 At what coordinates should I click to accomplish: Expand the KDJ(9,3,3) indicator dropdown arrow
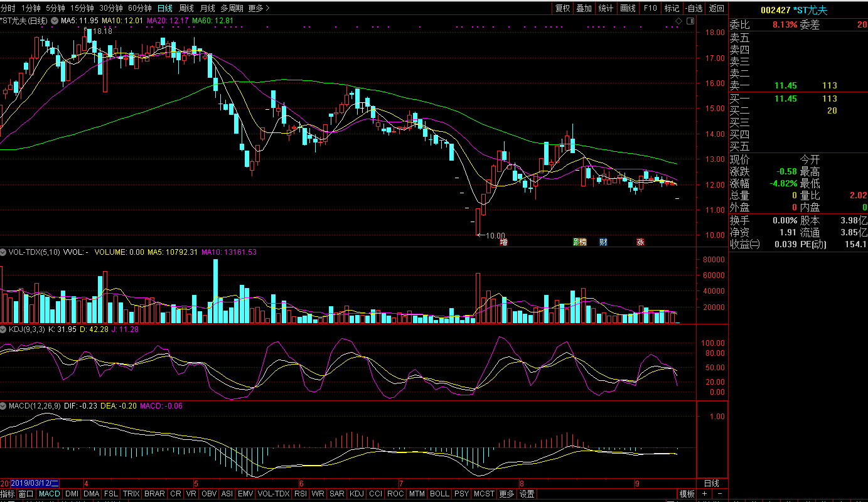click(x=4, y=329)
